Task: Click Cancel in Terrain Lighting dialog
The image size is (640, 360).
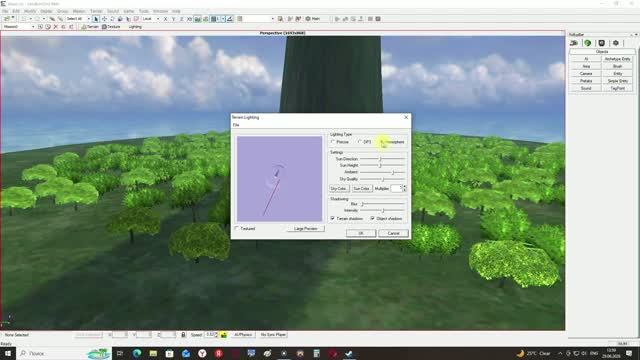Action: pos(393,233)
